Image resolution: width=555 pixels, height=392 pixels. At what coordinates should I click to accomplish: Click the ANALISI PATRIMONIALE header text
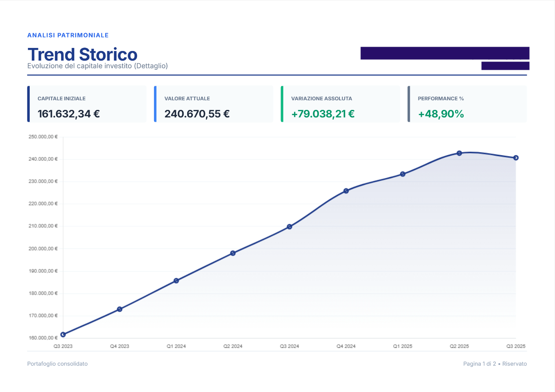coord(68,35)
